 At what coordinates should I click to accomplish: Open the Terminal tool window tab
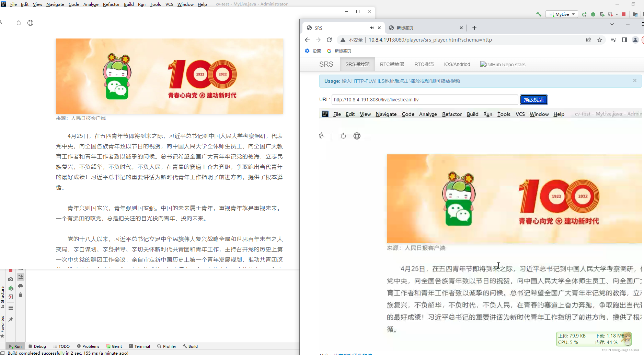tap(139, 346)
